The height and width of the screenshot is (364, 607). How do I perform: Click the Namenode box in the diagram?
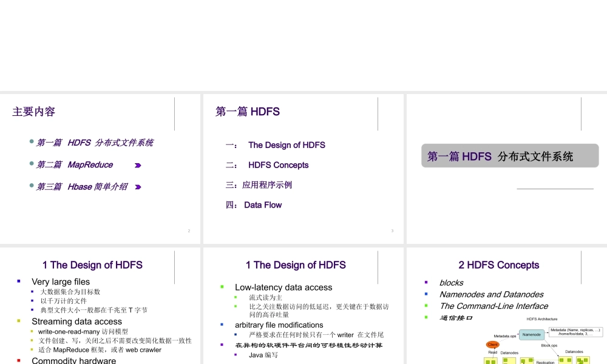point(532,335)
